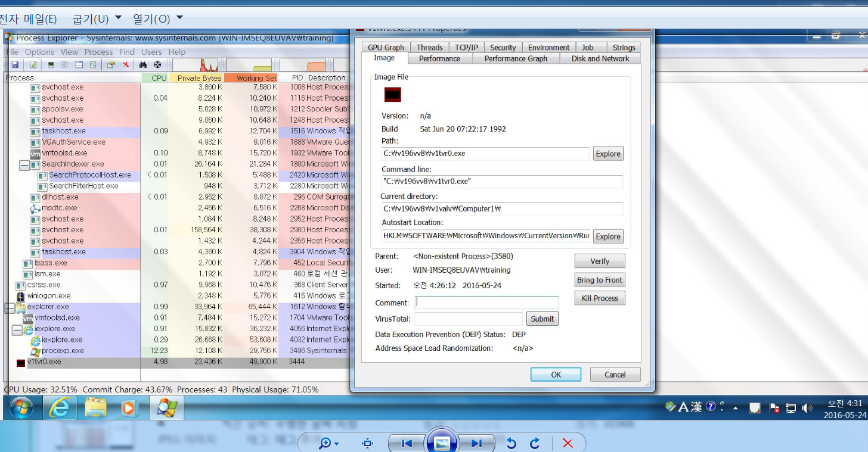Click the Action Center flag tray icon
868x452 pixels.
point(774,408)
